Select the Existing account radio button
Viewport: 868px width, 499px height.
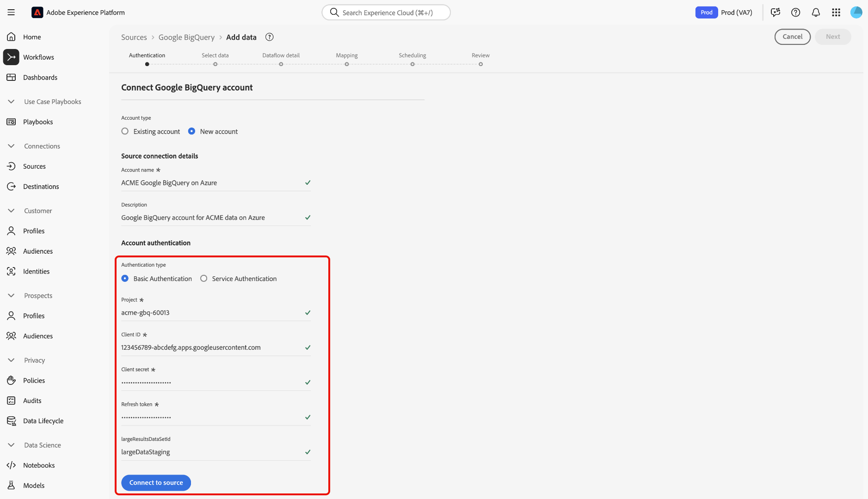tap(125, 131)
